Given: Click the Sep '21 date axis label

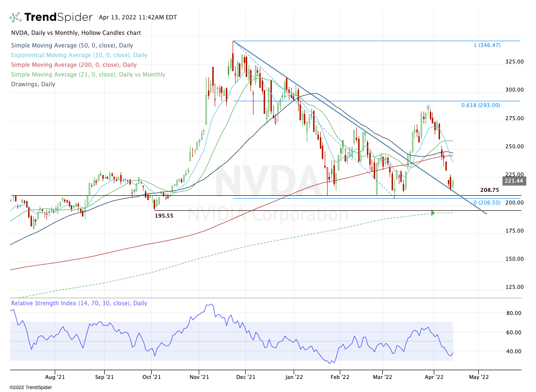Looking at the screenshot, I should pyautogui.click(x=104, y=377).
